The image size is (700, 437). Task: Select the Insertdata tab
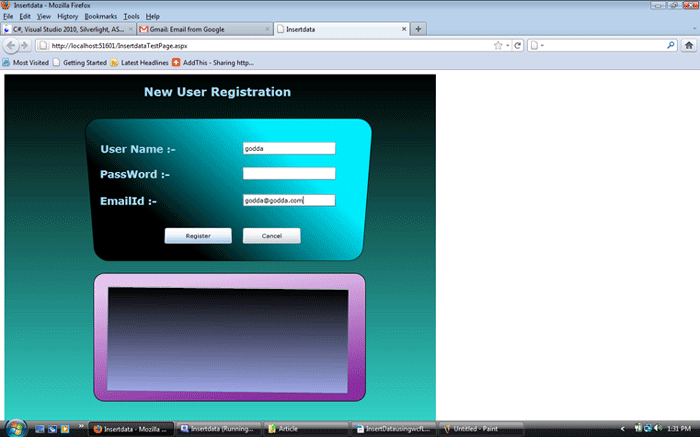point(342,29)
